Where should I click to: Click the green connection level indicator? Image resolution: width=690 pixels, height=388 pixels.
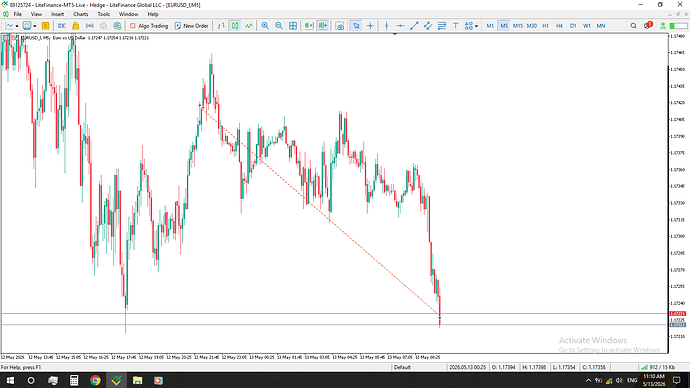tap(678, 26)
